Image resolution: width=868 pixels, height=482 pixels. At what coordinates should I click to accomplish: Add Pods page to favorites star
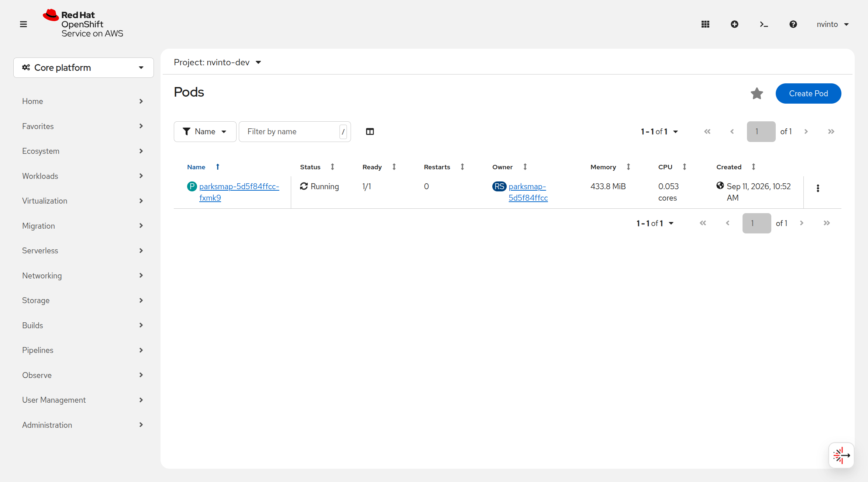coord(757,93)
